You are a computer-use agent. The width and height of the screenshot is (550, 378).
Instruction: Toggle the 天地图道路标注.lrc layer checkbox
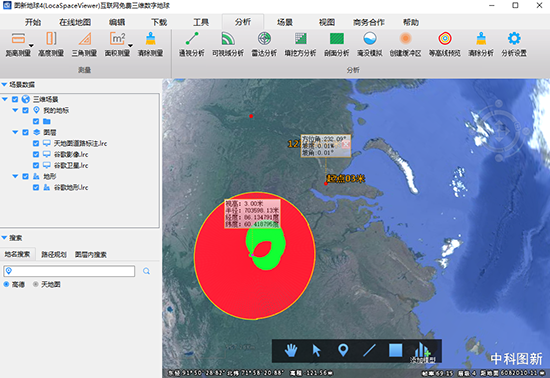[36, 143]
